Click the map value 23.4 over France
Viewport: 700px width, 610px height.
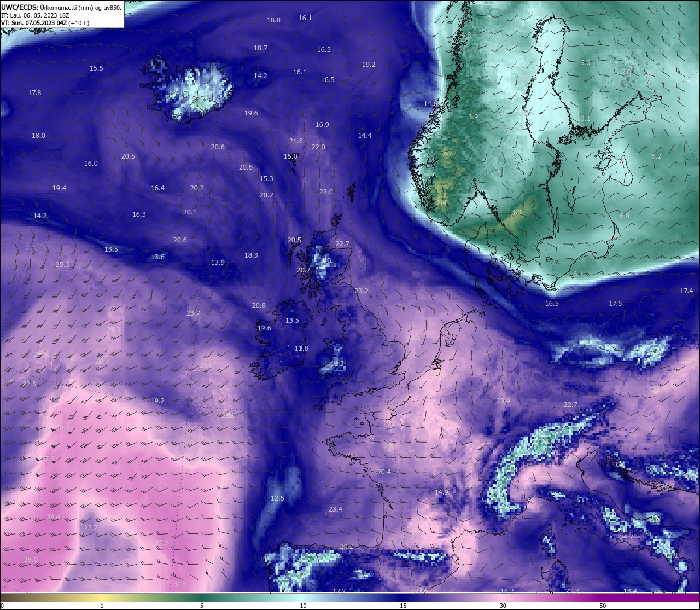(x=335, y=509)
